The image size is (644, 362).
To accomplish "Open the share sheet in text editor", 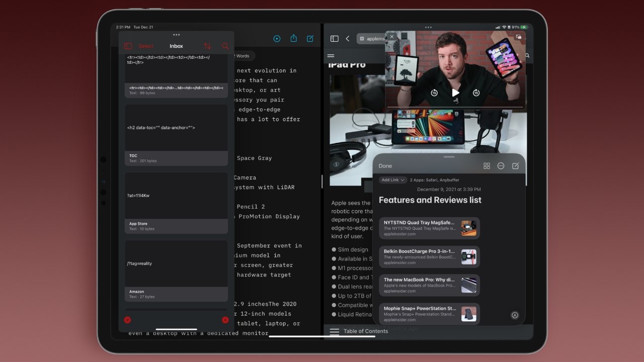I will (294, 39).
